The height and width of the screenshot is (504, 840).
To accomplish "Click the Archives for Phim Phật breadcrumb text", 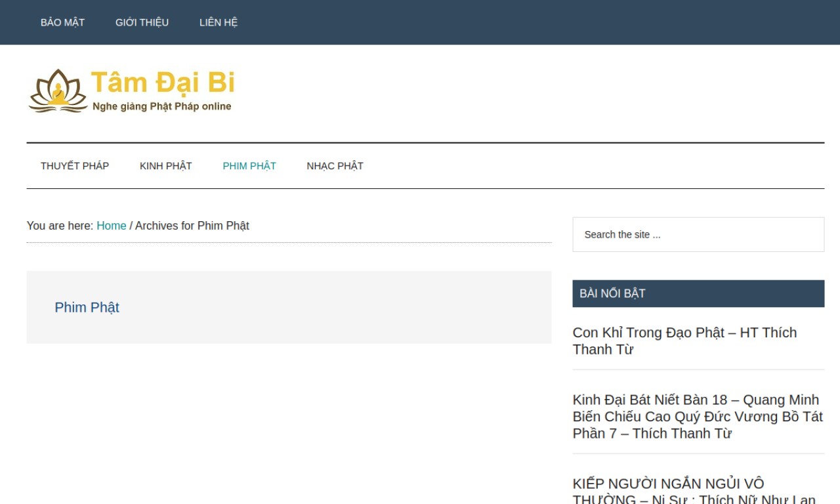I will [x=192, y=226].
